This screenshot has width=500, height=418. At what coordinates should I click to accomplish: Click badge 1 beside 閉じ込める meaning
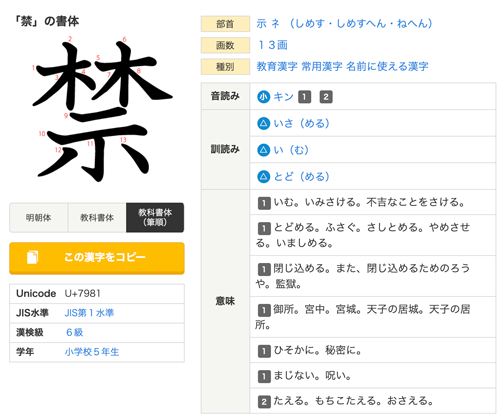[x=264, y=269]
